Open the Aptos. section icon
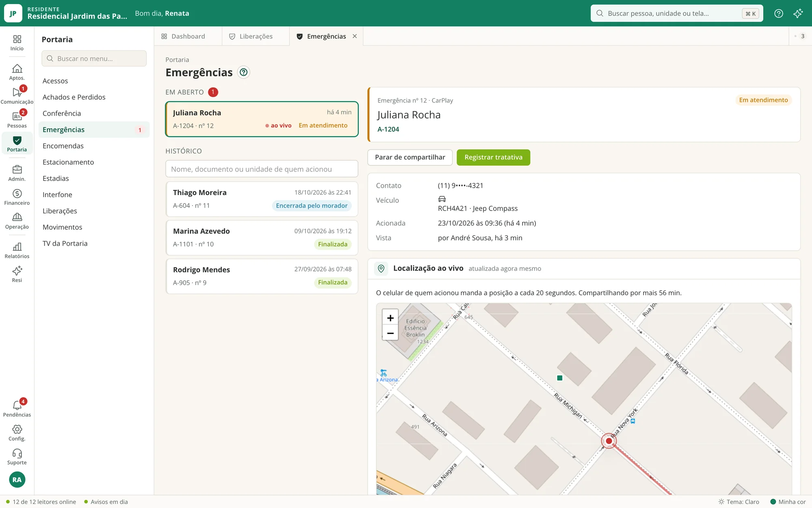The image size is (812, 508). coord(17,72)
